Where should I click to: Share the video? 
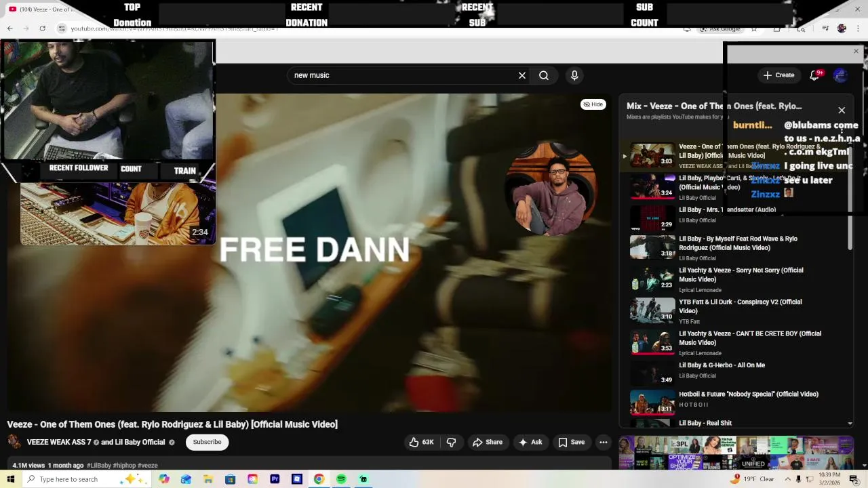point(488,442)
